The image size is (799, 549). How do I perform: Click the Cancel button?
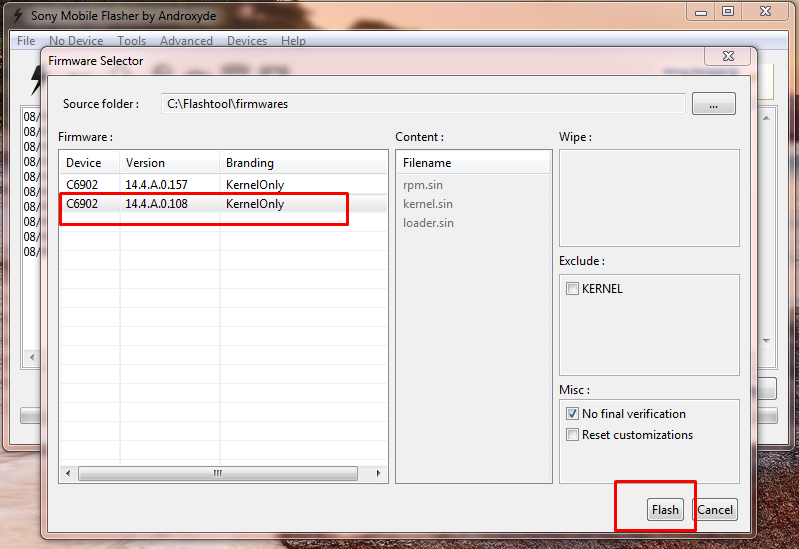click(715, 510)
